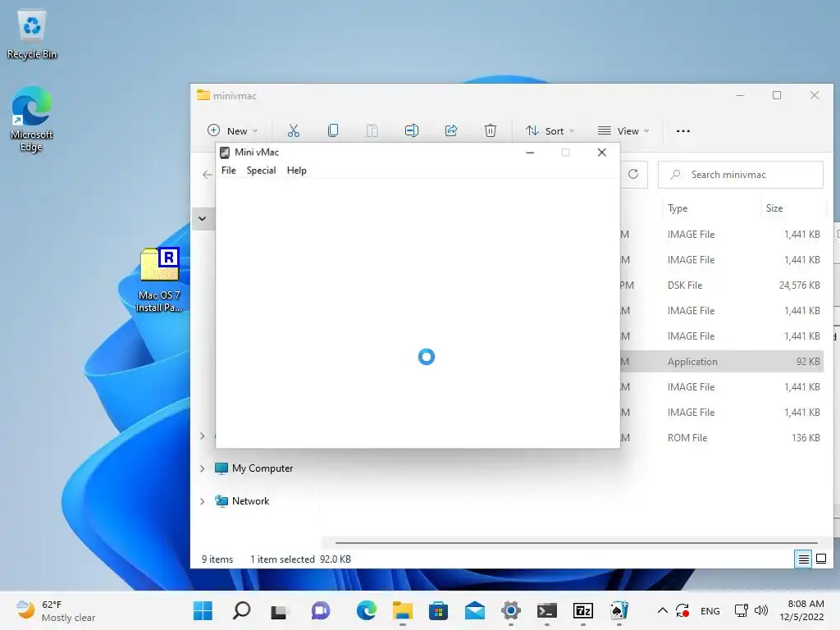Viewport: 840px width, 630px height.
Task: Open the Help menu in Mini vMac
Action: pyautogui.click(x=296, y=171)
